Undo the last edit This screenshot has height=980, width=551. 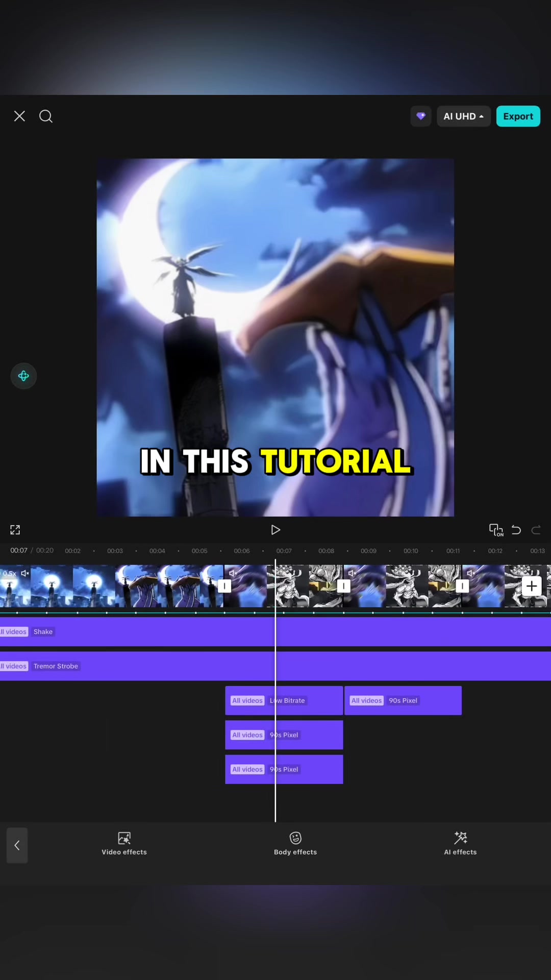click(516, 530)
